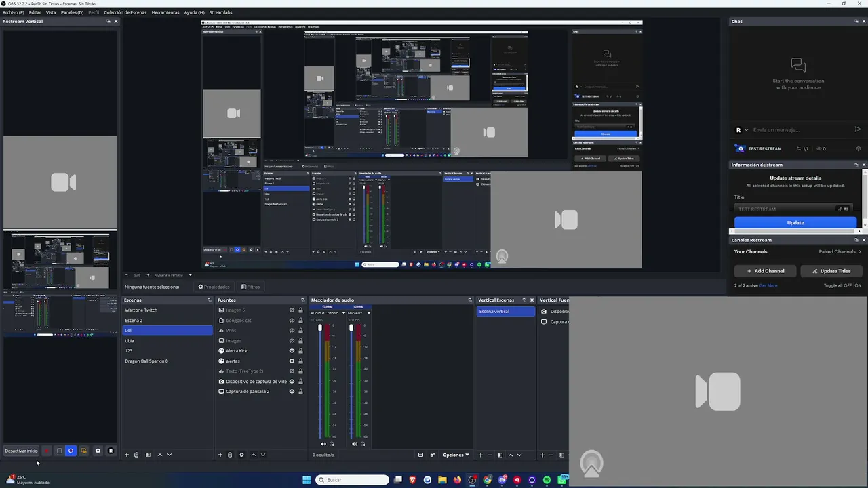
Task: Click the Add Channel button
Action: (766, 271)
